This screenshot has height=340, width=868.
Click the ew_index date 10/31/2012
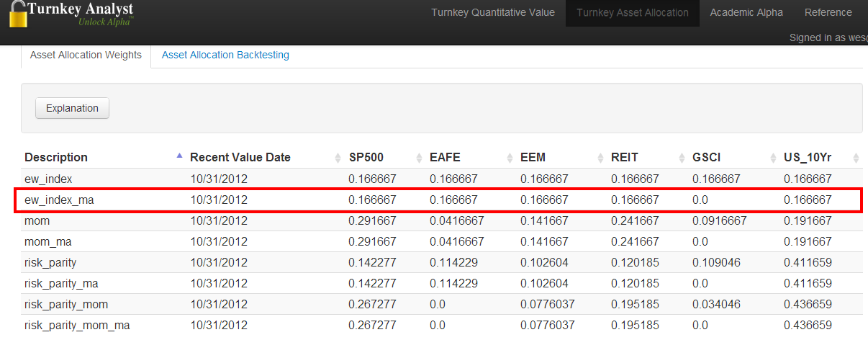[219, 179]
